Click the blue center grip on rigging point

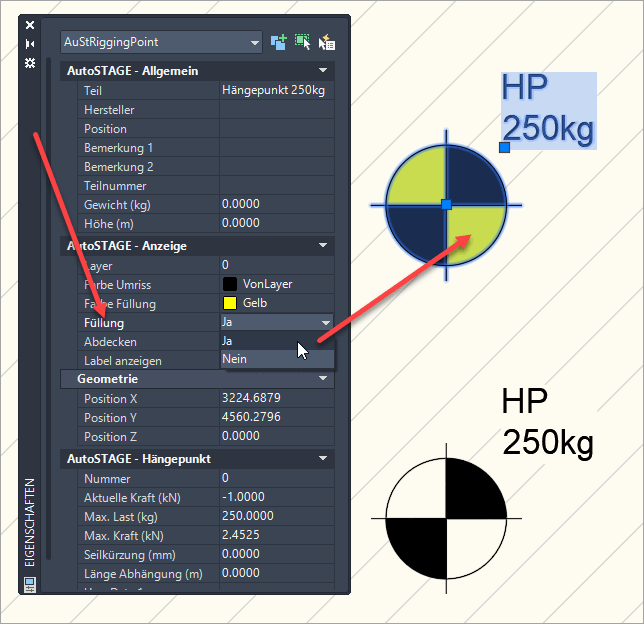pos(446,204)
